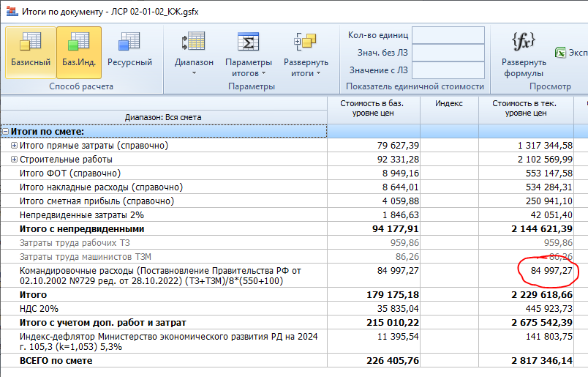Open Параметры итогов menu
Image resolution: width=588 pixels, height=377 pixels.
pos(248,53)
